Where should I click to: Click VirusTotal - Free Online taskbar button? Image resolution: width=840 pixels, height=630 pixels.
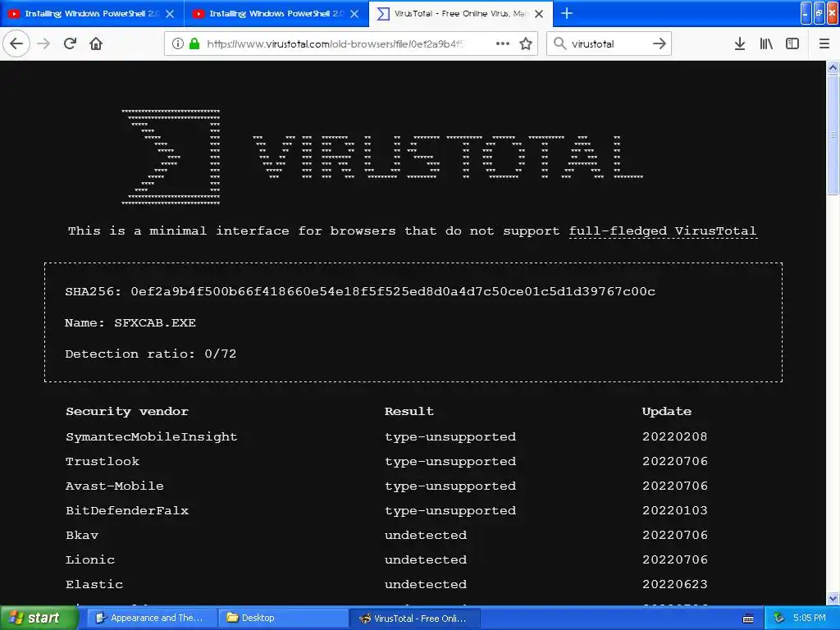(x=414, y=618)
